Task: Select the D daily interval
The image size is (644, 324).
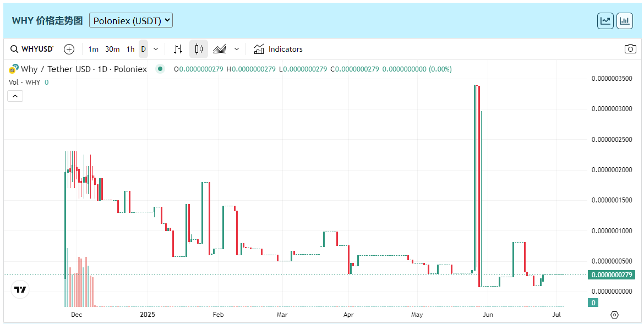Action: [x=144, y=49]
